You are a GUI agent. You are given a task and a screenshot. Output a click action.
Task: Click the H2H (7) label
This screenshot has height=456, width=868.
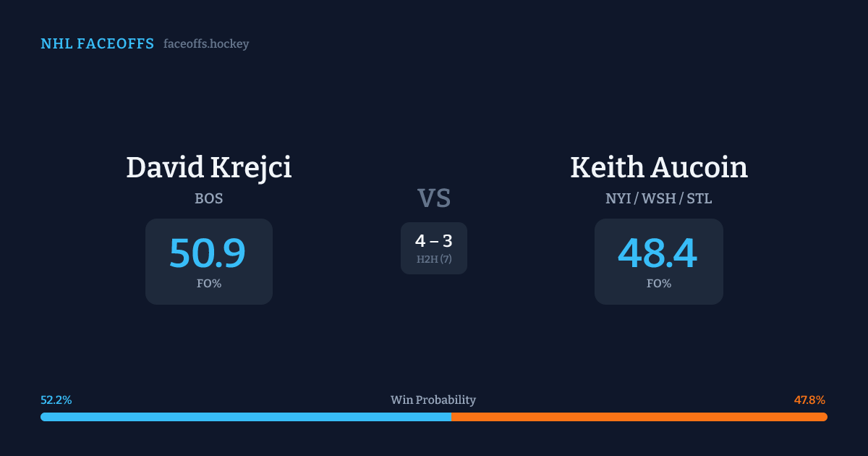click(434, 259)
